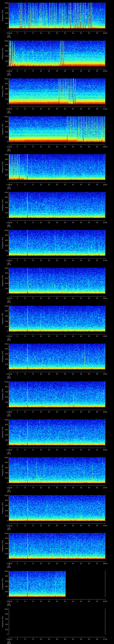Click the Frequency (Hz) axis label of the 2:24:00 panel
Image resolution: width=114 pixels, height=644 pixels.
pyautogui.click(x=3, y=16)
